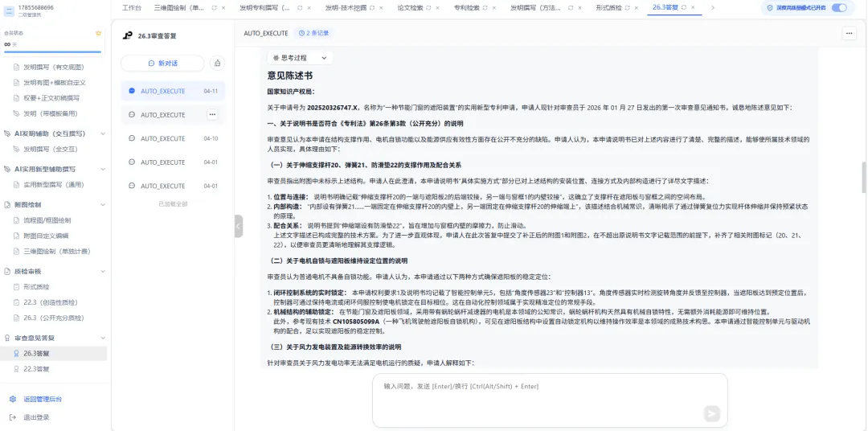Viewport: 868px width, 431px height.
Task: Open 发明撰写（有交底图） in sidebar
Action: [53, 67]
